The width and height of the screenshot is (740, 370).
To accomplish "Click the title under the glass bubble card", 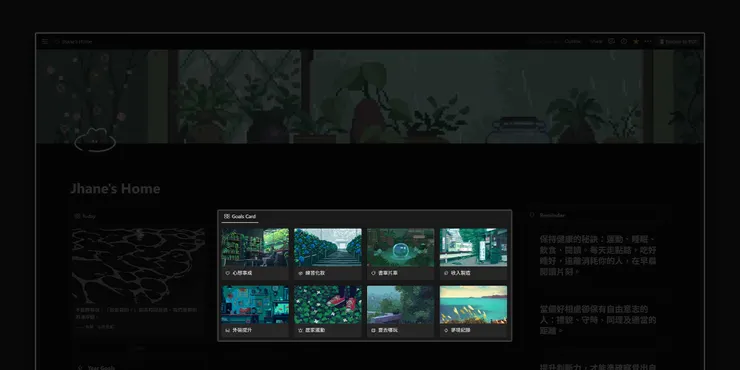I will (388, 273).
